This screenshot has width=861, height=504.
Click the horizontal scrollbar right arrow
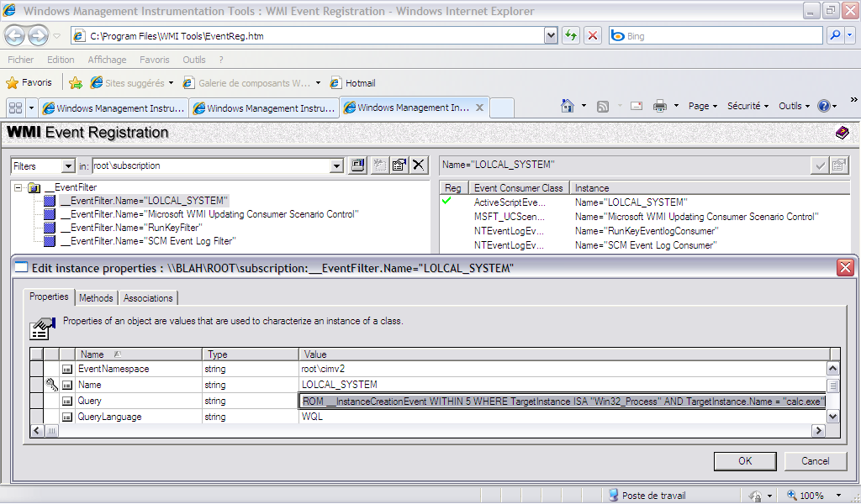(x=817, y=431)
